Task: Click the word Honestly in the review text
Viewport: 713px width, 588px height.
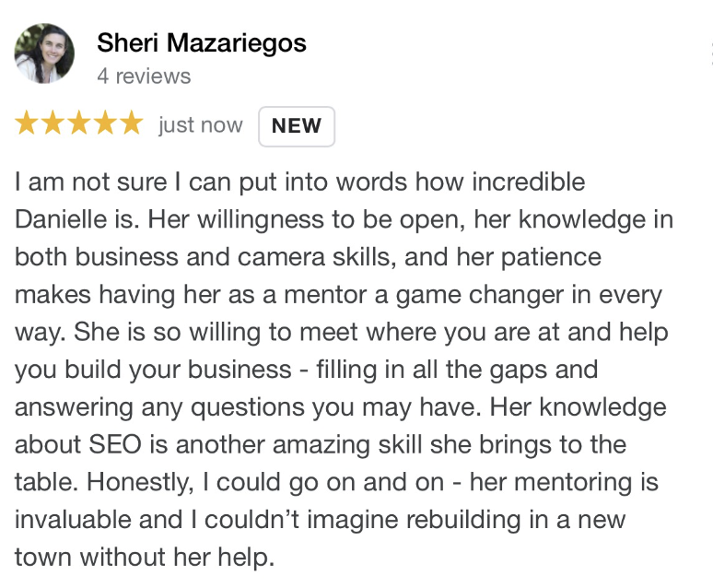Action: tap(140, 482)
